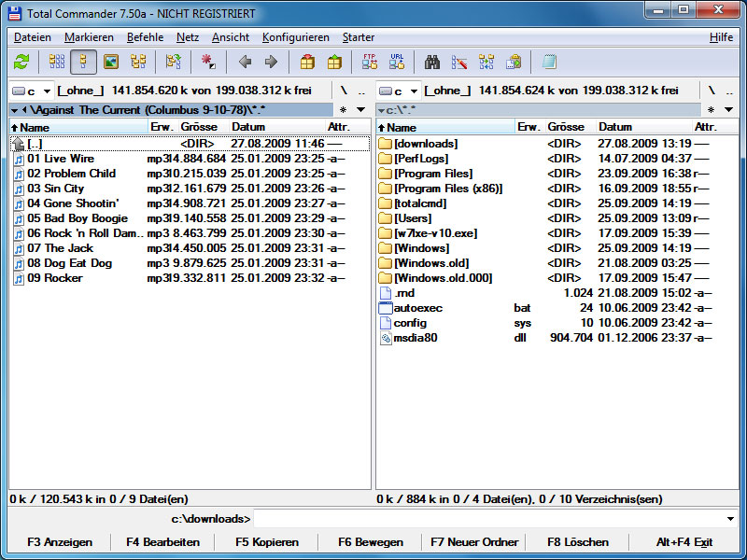This screenshot has width=747, height=560.
Task: Click the folder icon of [downloads]
Action: coord(385,144)
